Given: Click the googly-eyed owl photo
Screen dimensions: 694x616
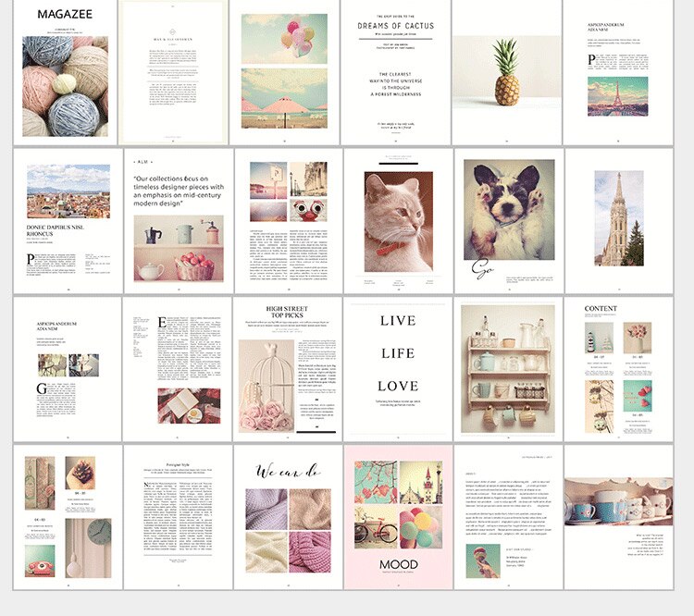Looking at the screenshot, I should (308, 210).
